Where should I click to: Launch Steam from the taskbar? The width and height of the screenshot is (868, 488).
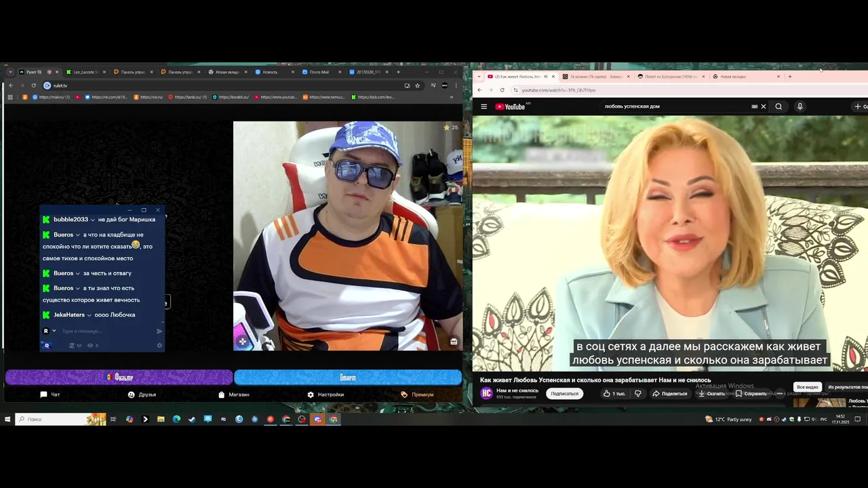pyautogui.click(x=192, y=420)
